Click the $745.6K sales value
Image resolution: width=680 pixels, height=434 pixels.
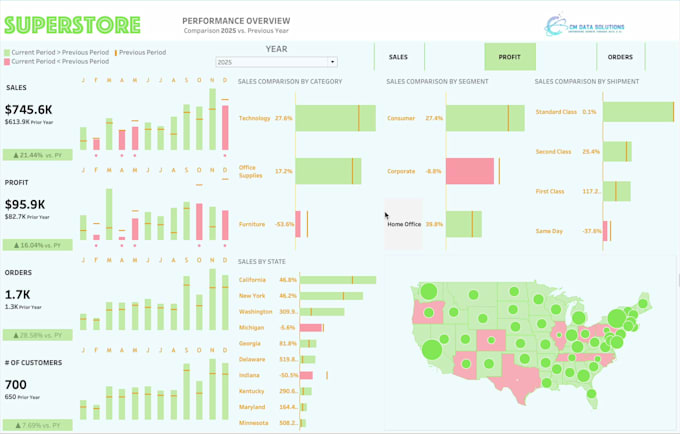tap(29, 110)
